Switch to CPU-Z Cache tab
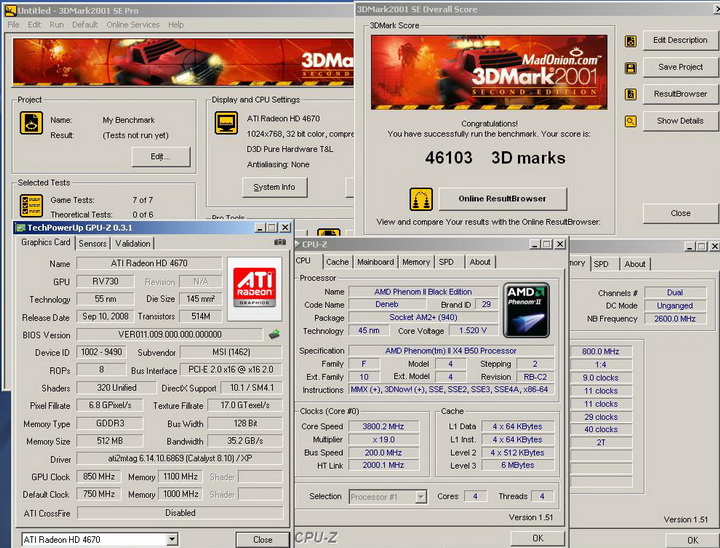The height and width of the screenshot is (548, 720). pyautogui.click(x=338, y=262)
